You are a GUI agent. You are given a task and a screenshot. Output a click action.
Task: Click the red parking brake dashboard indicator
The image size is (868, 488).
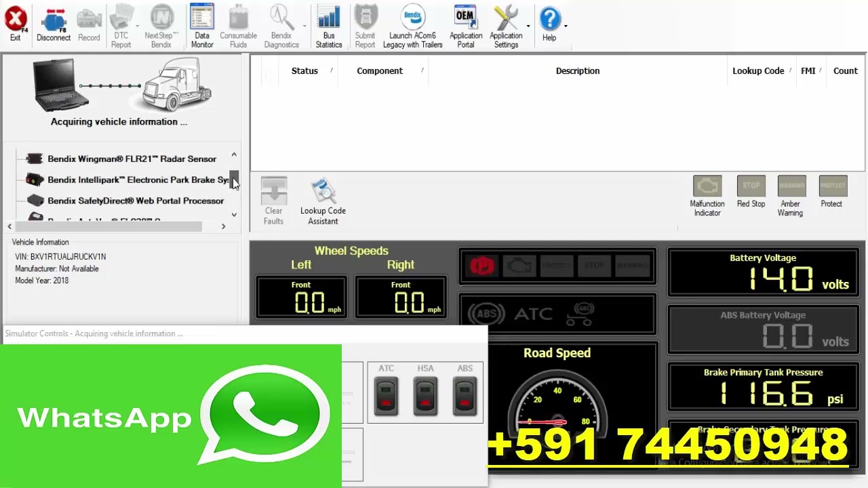(483, 266)
